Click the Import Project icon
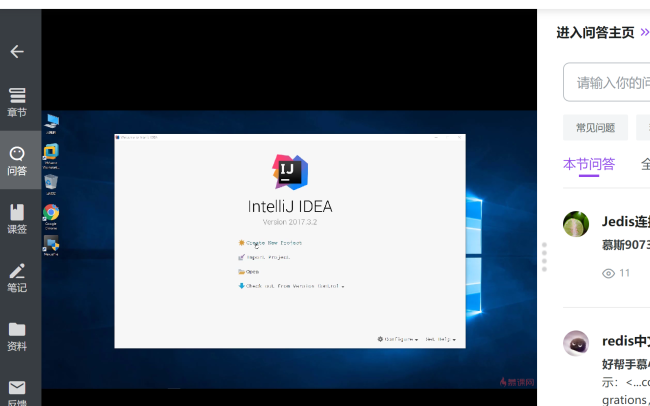Screen dimensions: 650x406 click(241, 257)
